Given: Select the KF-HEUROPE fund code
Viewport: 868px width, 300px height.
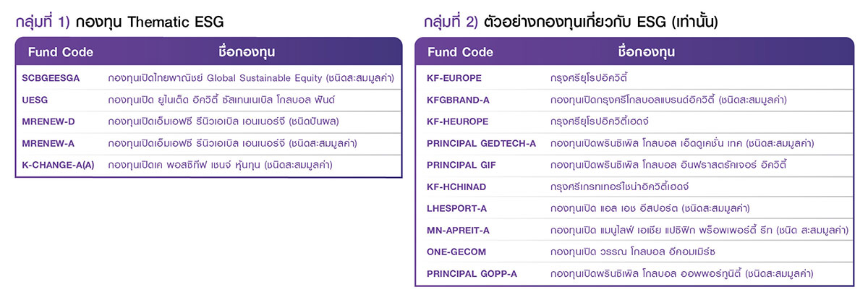Looking at the screenshot, I should pos(457,121).
